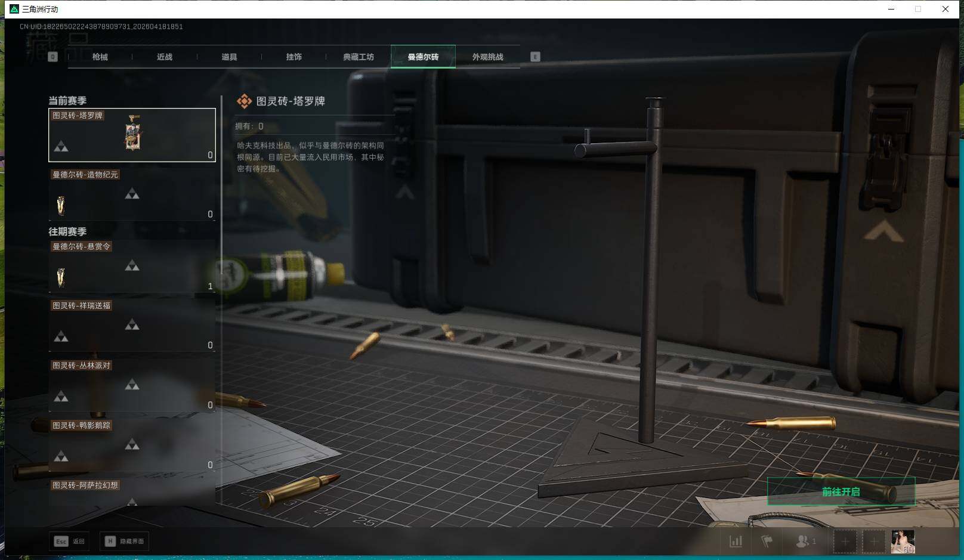This screenshot has height=560, width=964.
Task: Select the 曼德尔砖-造物纪元 item
Action: tap(132, 195)
